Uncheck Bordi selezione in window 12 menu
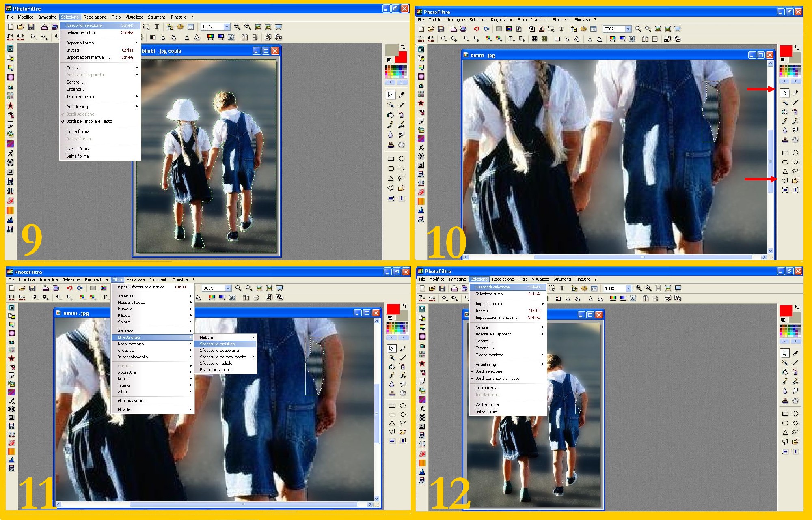 point(488,371)
